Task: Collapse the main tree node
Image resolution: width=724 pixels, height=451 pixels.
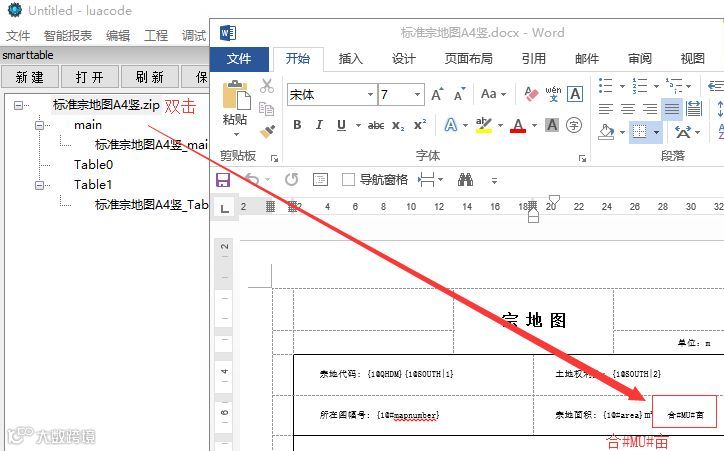Action: coord(40,125)
